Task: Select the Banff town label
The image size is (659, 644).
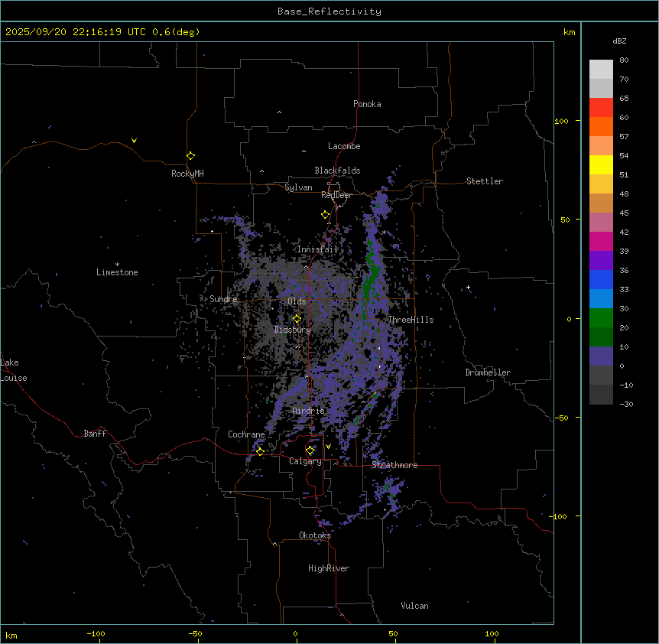Action: click(95, 434)
